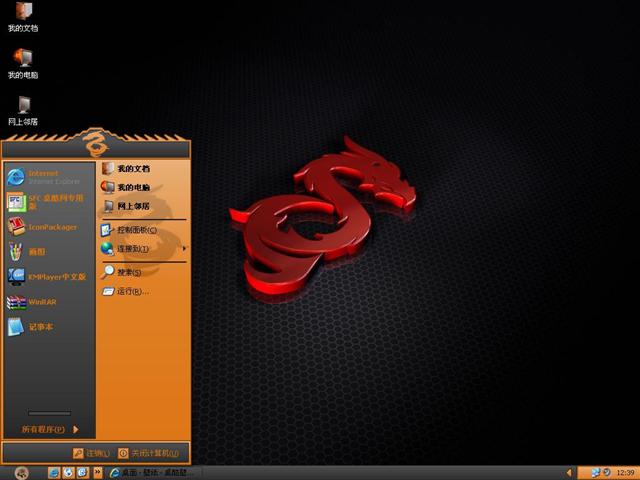This screenshot has height=480, width=640.
Task: Click the network tray icon
Action: pos(596,473)
